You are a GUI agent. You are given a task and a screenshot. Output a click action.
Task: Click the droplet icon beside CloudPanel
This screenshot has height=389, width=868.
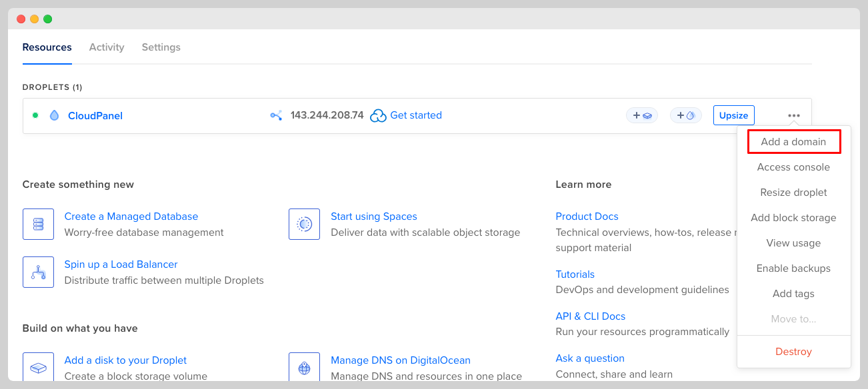(54, 115)
